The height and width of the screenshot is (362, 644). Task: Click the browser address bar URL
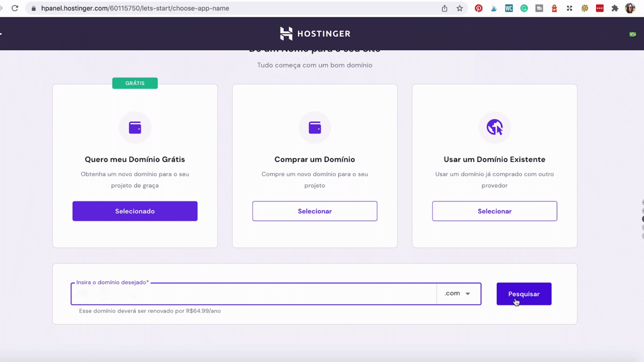click(x=135, y=8)
